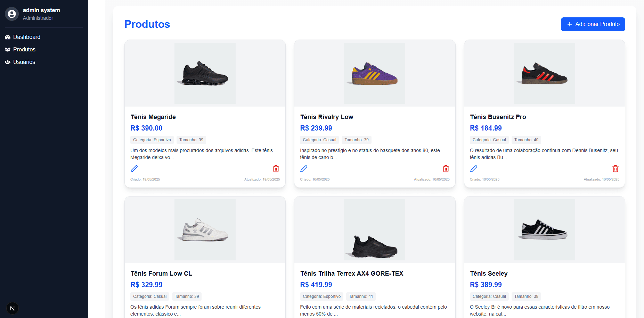Viewport: 644px width, 318px height.
Task: Click the N icon at bottom left
Action: 13,308
